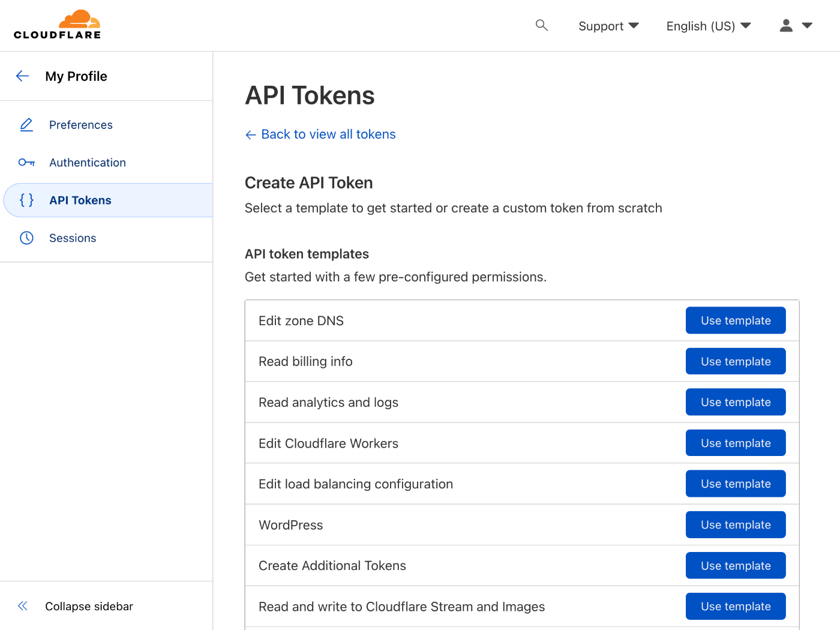Click Back to view all tokens link
The height and width of the screenshot is (630, 840).
(x=320, y=134)
